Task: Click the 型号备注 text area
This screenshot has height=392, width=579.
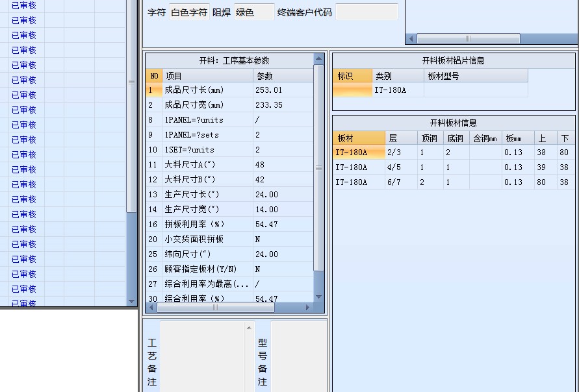Action: coord(298,356)
